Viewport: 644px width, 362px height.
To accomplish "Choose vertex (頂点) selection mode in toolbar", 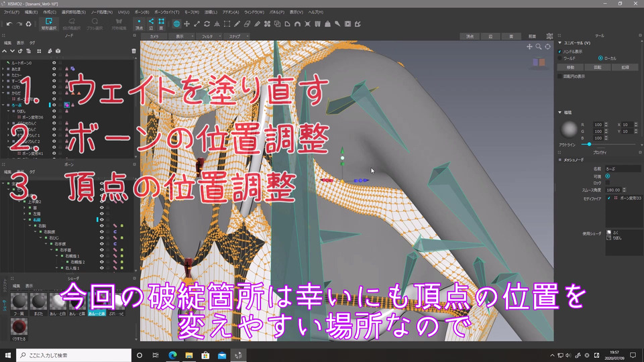I will (140, 24).
